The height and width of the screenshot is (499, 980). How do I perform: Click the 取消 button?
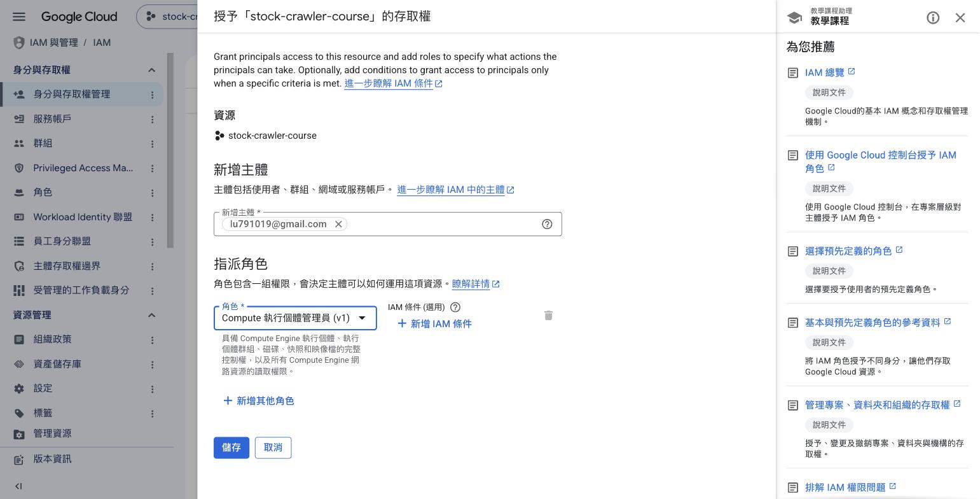coord(273,447)
